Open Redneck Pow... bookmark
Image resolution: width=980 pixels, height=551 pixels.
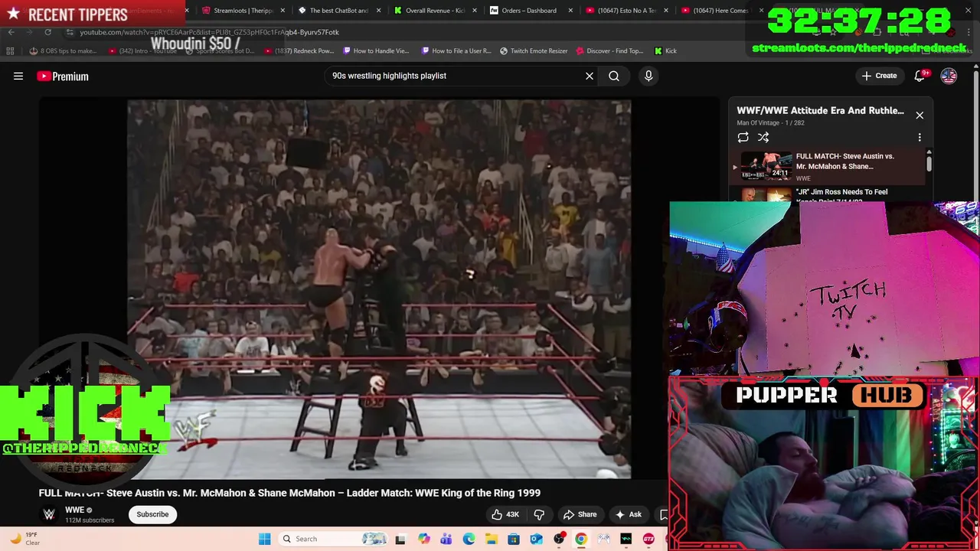click(x=299, y=51)
